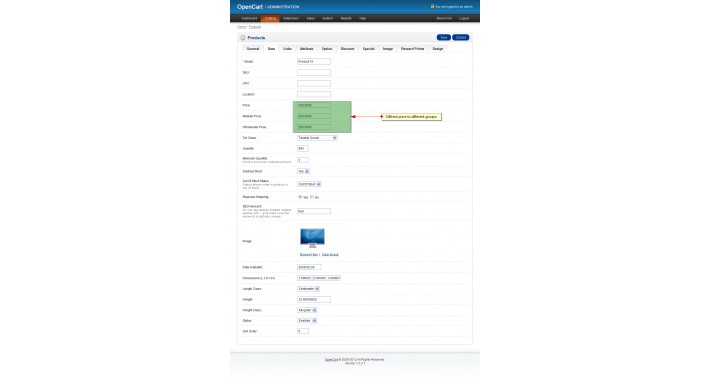Screen dimensions: 710x380
Task: Open the Length Class dropdown
Action: pyautogui.click(x=308, y=289)
